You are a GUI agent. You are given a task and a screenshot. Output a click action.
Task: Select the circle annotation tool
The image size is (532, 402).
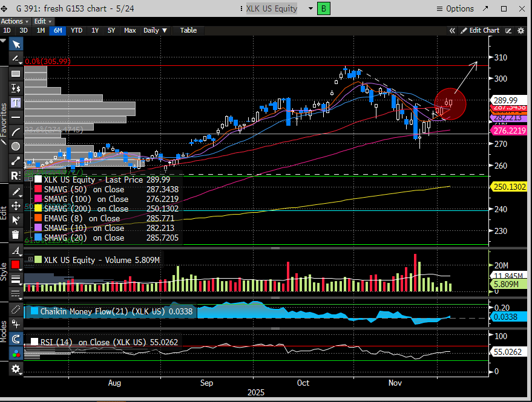pos(16,146)
